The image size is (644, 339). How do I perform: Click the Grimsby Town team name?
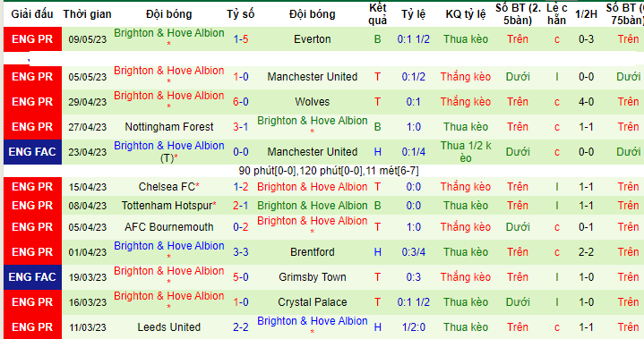pos(312,277)
